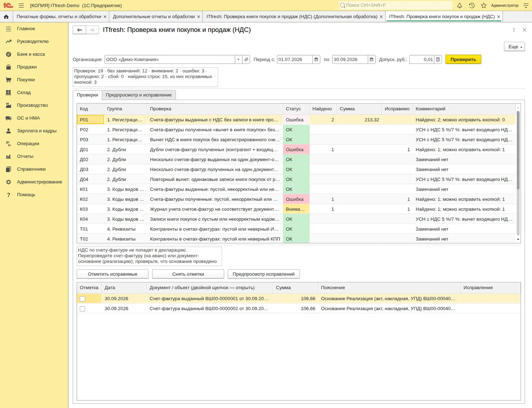Switch to Проверки tab
Viewport: 532px width, 408px height.
(x=87, y=95)
